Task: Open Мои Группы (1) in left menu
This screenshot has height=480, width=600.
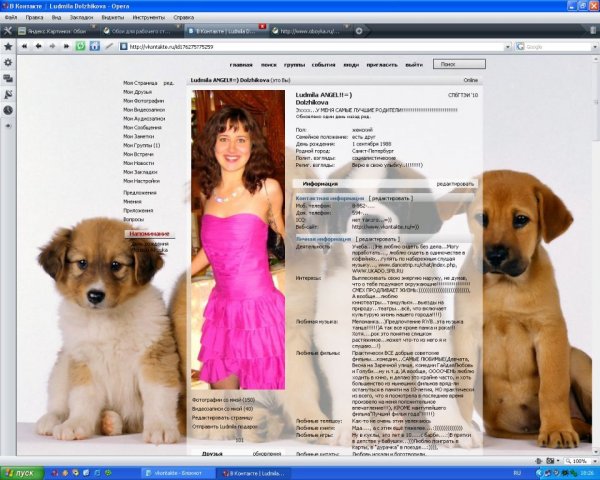Action: point(142,145)
